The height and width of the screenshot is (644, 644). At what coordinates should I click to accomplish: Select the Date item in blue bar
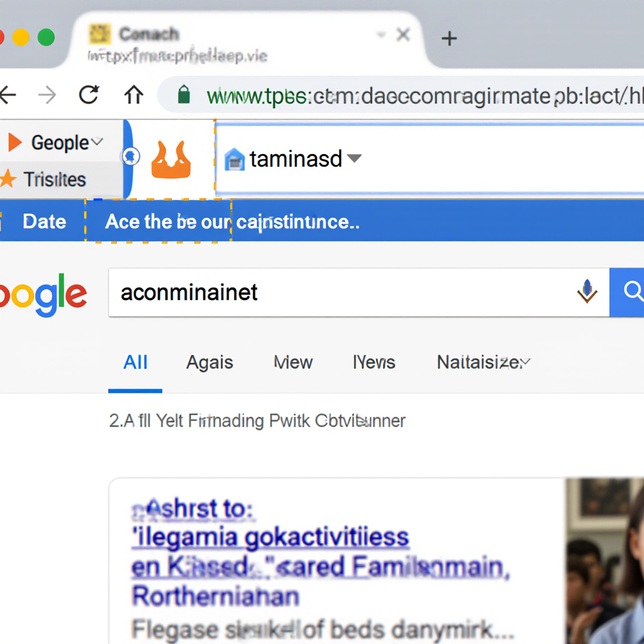pos(44,222)
